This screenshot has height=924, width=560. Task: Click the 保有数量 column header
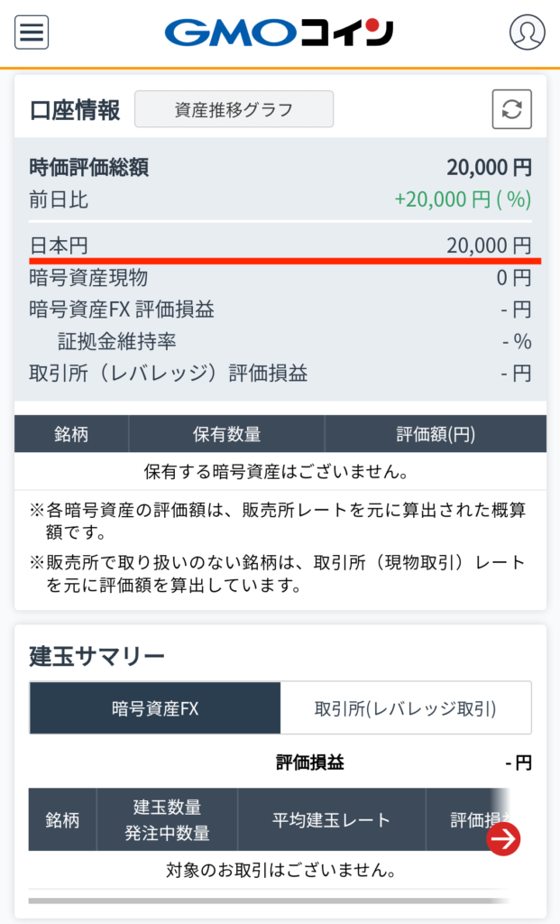pos(226,434)
